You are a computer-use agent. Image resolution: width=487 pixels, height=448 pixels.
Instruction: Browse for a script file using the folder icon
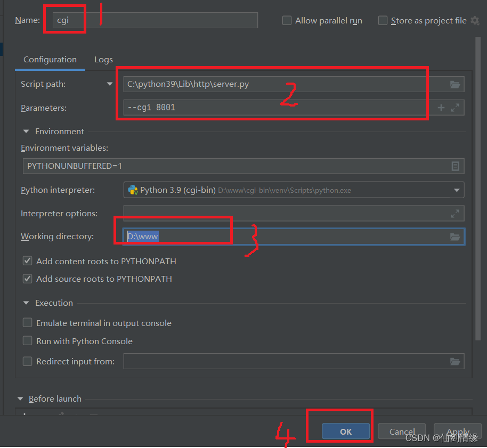click(x=456, y=84)
